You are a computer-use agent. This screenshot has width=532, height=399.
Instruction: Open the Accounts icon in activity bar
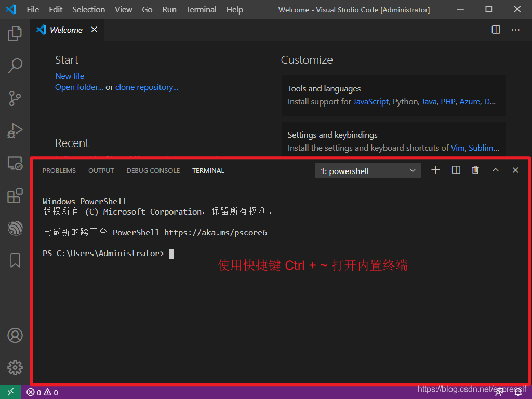coord(15,335)
